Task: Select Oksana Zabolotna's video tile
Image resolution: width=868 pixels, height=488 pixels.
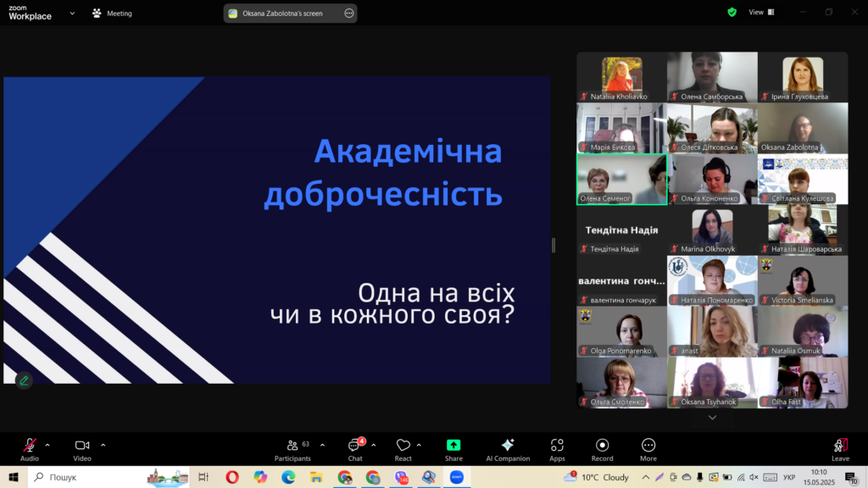Action: [803, 128]
